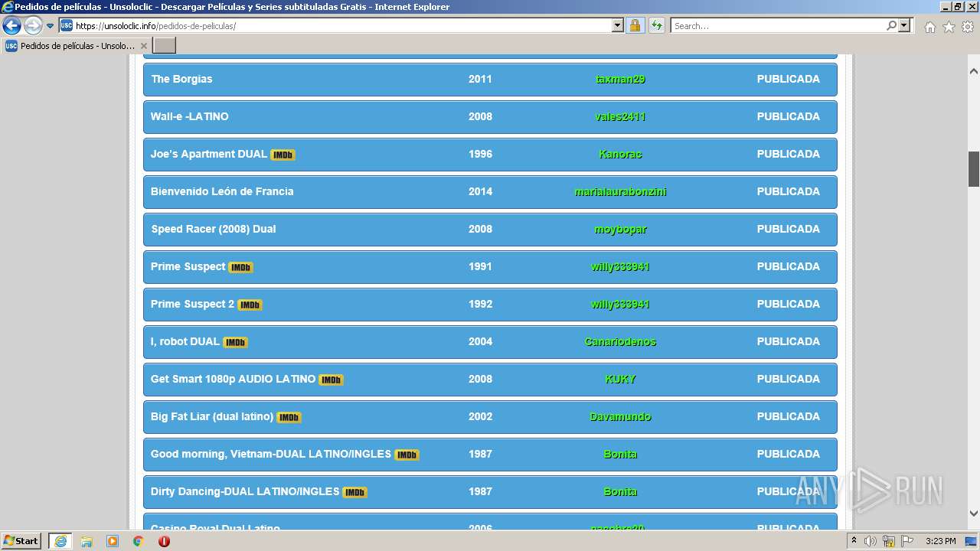The width and height of the screenshot is (980, 551).
Task: Click year 2014 in Bienvenido León row
Action: (480, 191)
